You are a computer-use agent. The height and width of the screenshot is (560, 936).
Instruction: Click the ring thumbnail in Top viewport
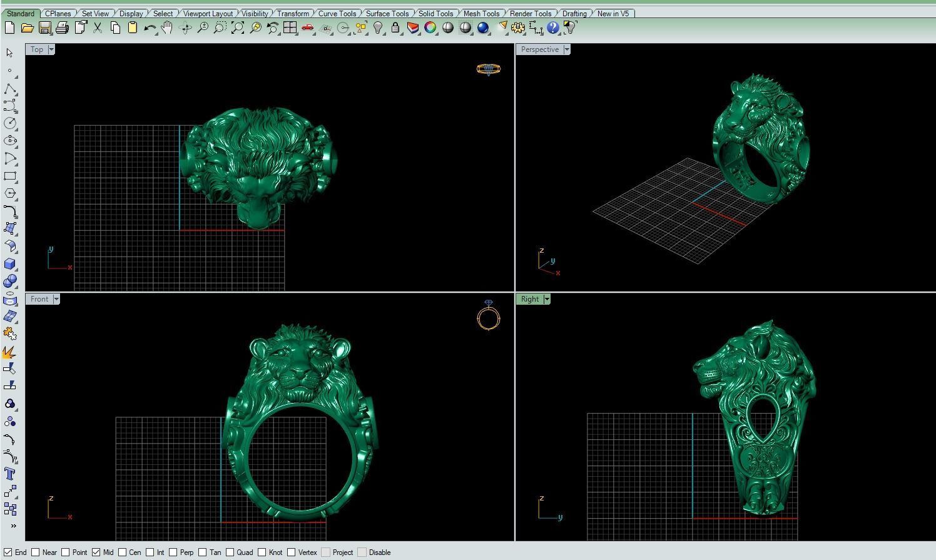pos(488,69)
